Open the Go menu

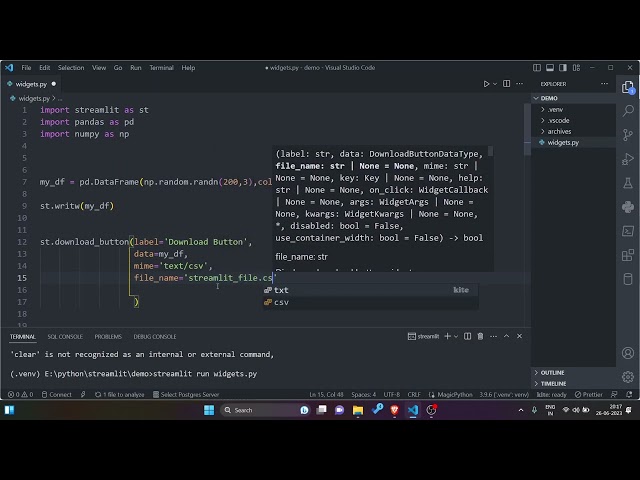118,68
